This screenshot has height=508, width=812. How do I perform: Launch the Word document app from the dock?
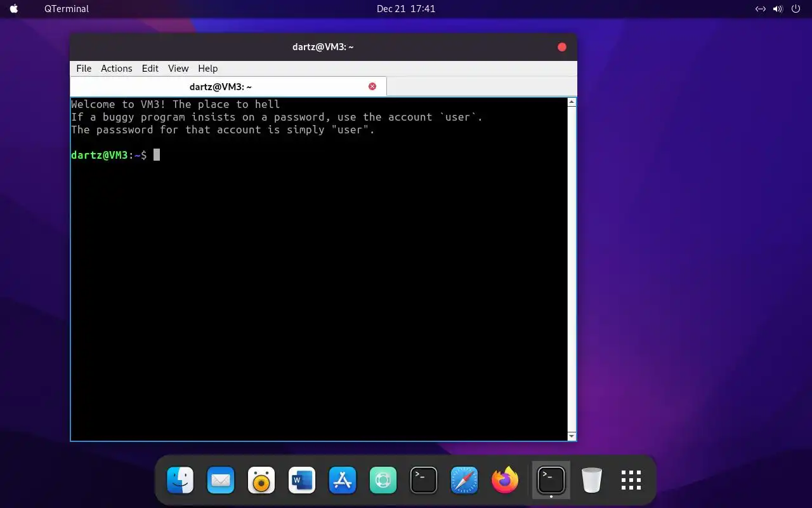tap(302, 480)
